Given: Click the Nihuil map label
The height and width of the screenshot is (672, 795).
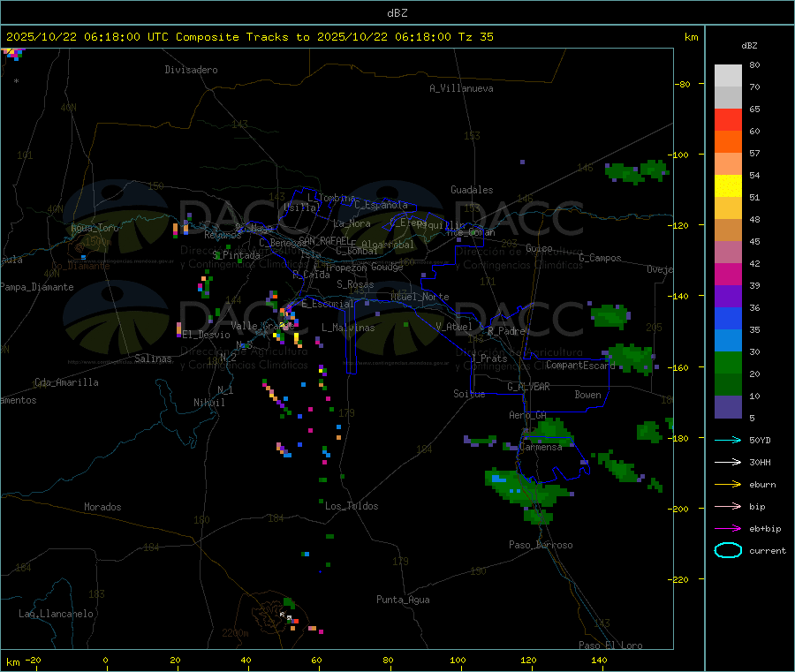Looking at the screenshot, I should [209, 403].
